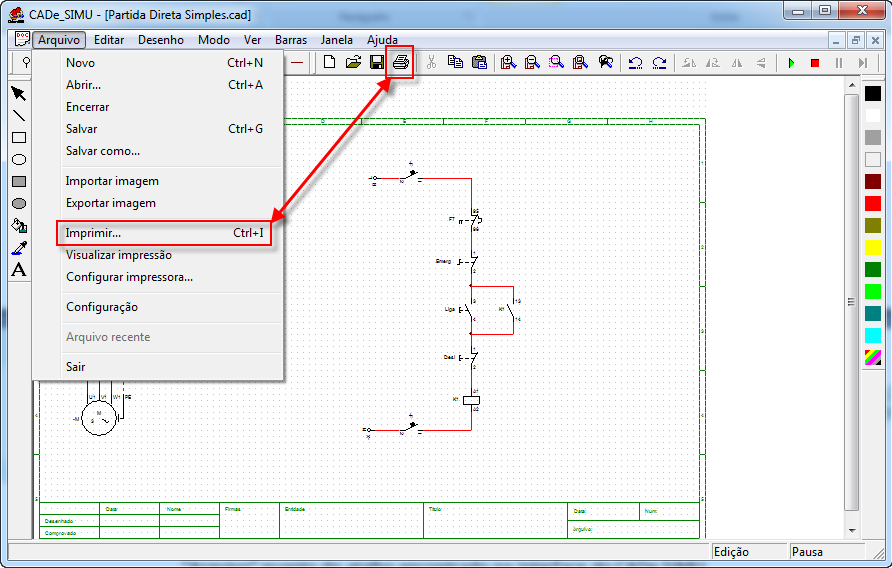The width and height of the screenshot is (892, 568).
Task: Select the empty ellipse tool
Action: click(18, 160)
